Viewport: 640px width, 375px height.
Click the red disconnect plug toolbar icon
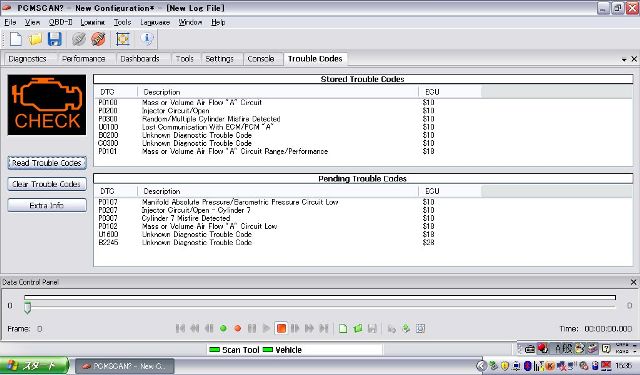(98, 39)
